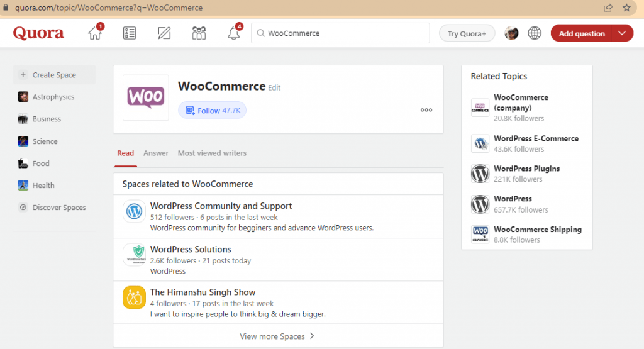This screenshot has height=349, width=644.
Task: Click the site lock icon in address bar
Action: coord(6,8)
